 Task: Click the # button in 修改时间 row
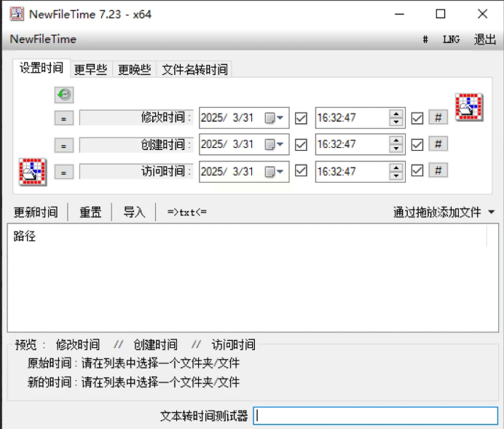[x=438, y=117]
